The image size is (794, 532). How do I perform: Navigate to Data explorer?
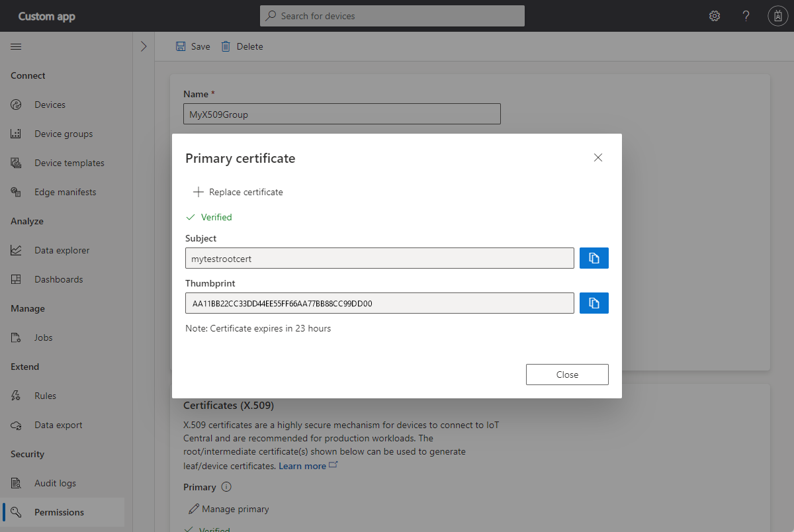tap(62, 250)
